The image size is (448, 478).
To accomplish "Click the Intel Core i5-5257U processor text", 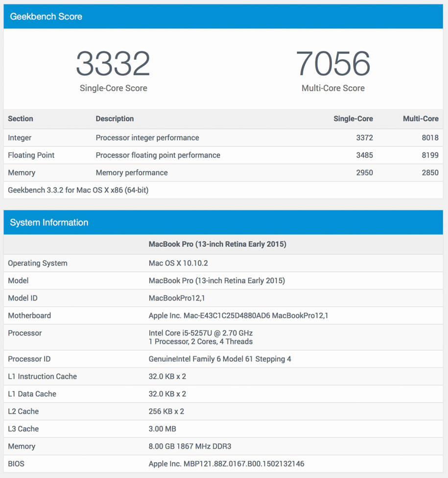I will (201, 333).
